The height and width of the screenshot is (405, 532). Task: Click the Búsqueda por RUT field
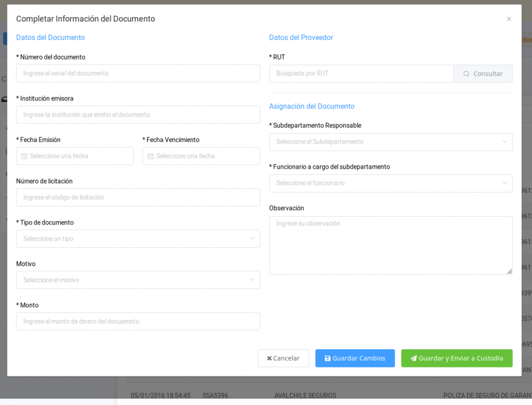(361, 74)
